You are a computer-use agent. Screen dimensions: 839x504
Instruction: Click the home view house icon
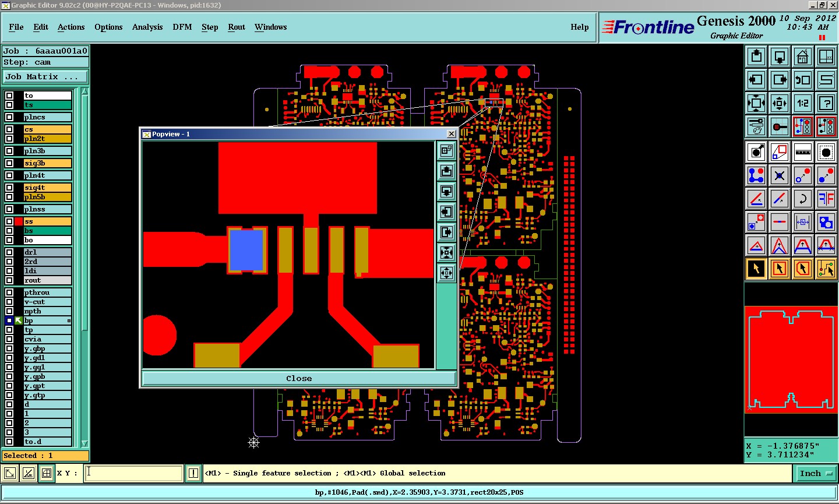(803, 57)
